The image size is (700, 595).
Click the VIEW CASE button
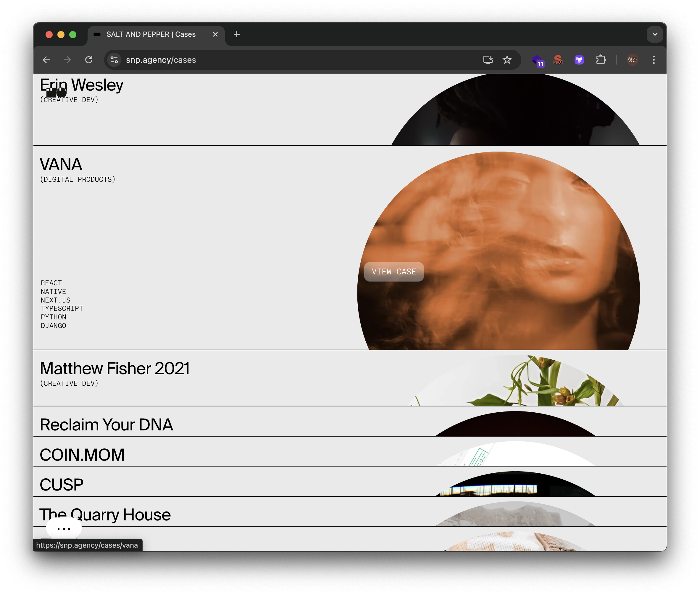(x=394, y=271)
